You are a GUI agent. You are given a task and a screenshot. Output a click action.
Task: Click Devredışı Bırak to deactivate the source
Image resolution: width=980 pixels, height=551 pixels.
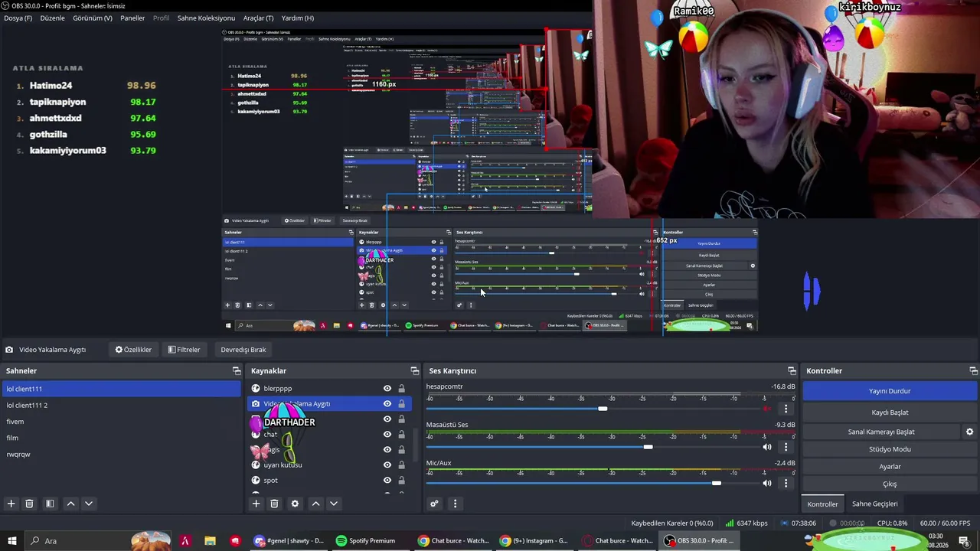(x=243, y=350)
